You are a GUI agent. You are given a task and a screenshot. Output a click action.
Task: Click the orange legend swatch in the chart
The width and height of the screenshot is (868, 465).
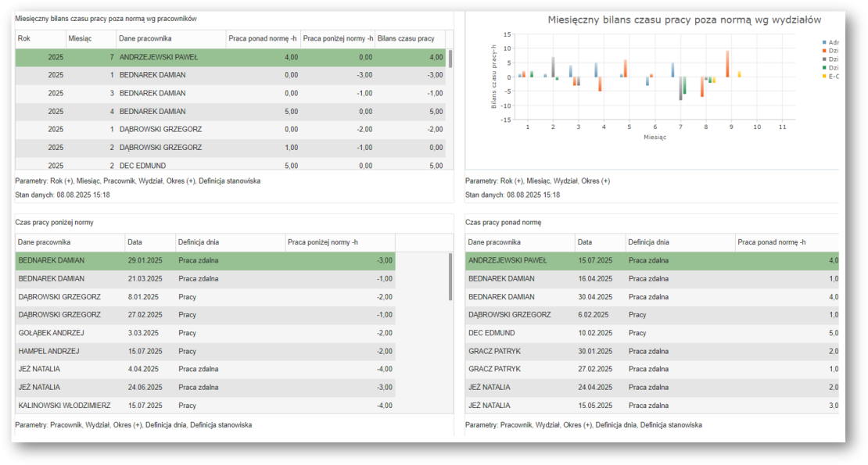pyautogui.click(x=824, y=51)
